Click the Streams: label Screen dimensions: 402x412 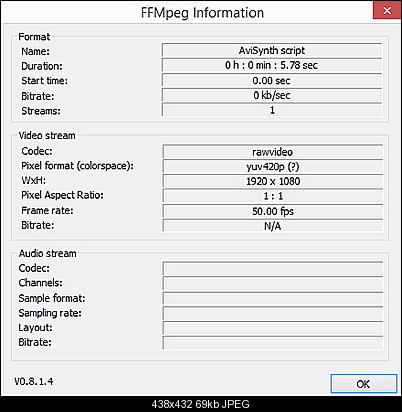click(41, 111)
